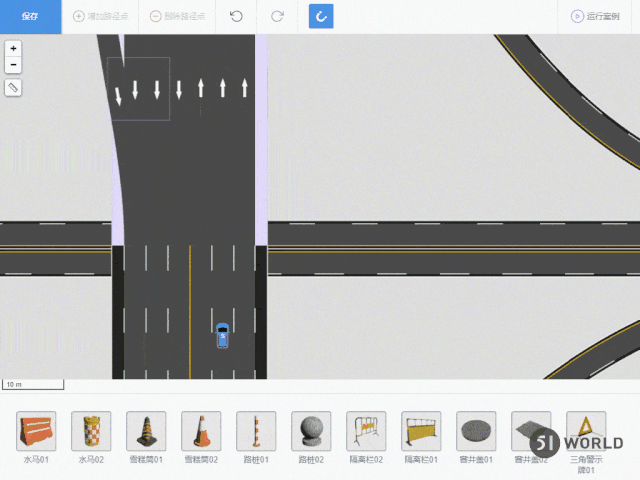Redo the last undone action
This screenshot has height=480, width=640.
[277, 16]
